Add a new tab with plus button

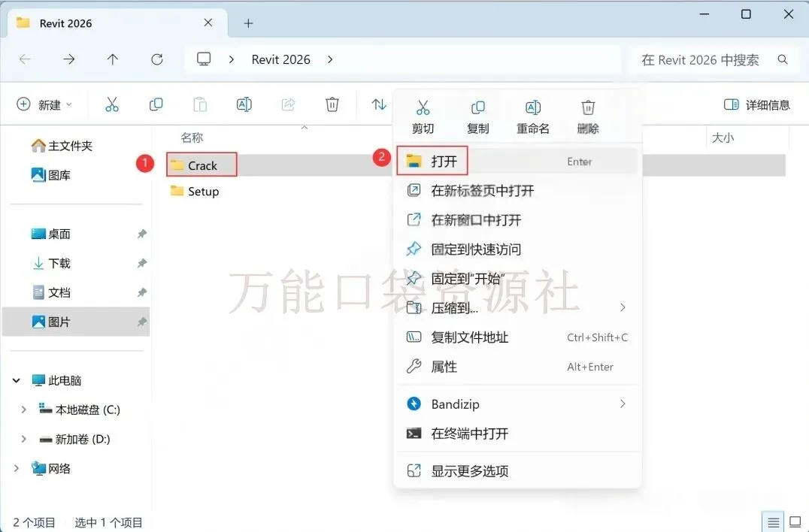coord(248,23)
